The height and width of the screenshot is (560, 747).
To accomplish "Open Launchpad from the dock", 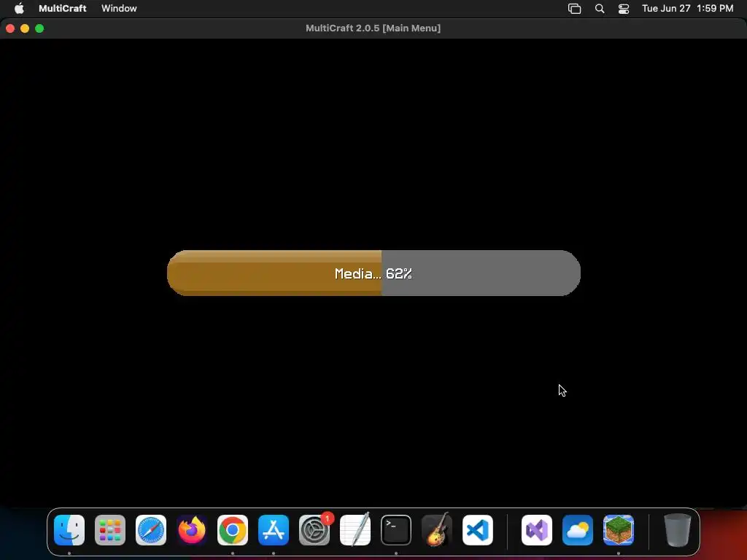I will (x=110, y=530).
